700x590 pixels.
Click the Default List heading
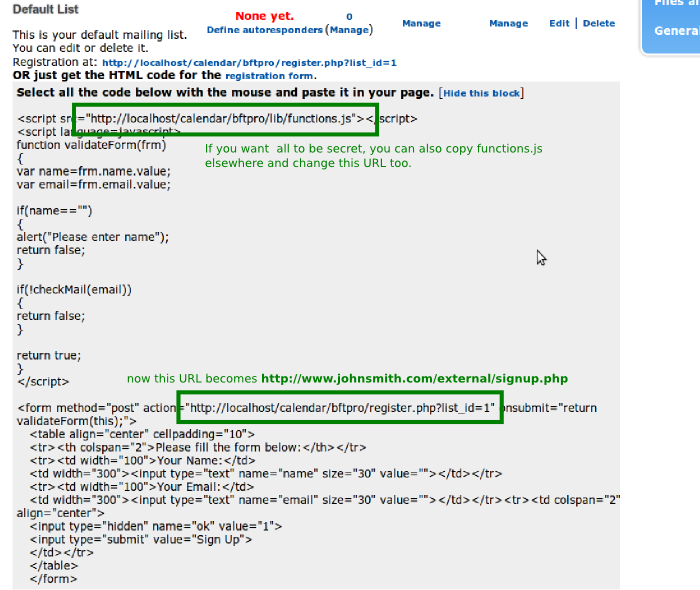tap(46, 9)
